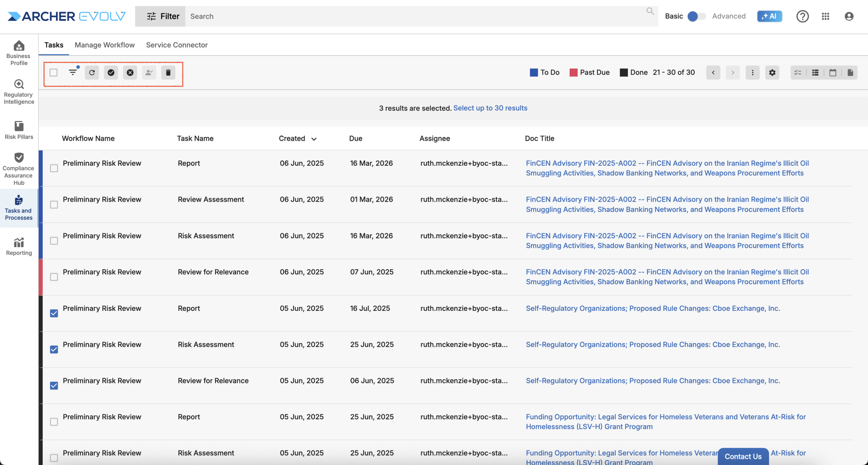Open the apps grid icon

pyautogui.click(x=825, y=16)
